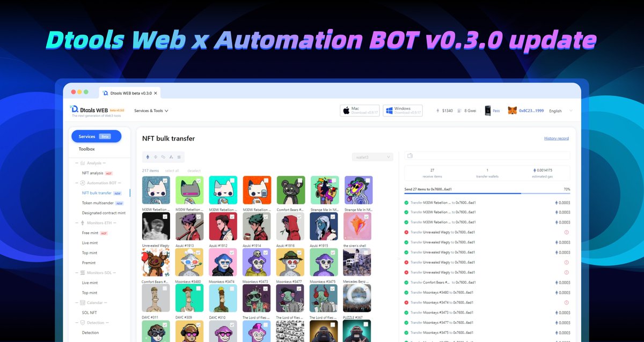Toggle the checkbox on Moonkeys #3480

click(199, 253)
